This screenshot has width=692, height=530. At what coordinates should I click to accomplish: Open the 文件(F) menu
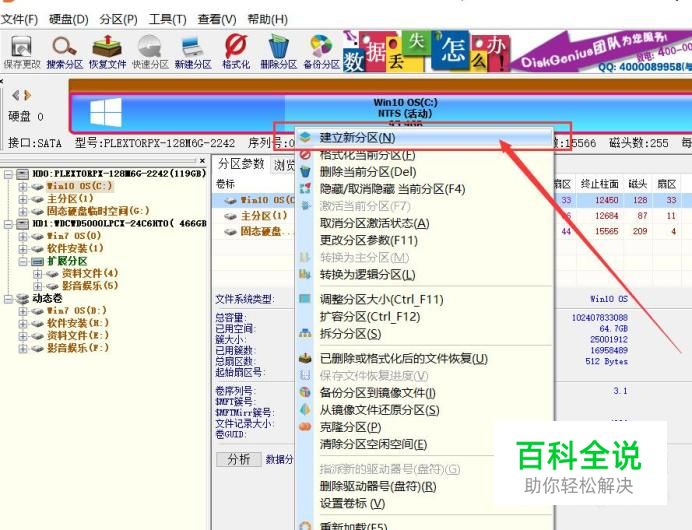click(19, 19)
